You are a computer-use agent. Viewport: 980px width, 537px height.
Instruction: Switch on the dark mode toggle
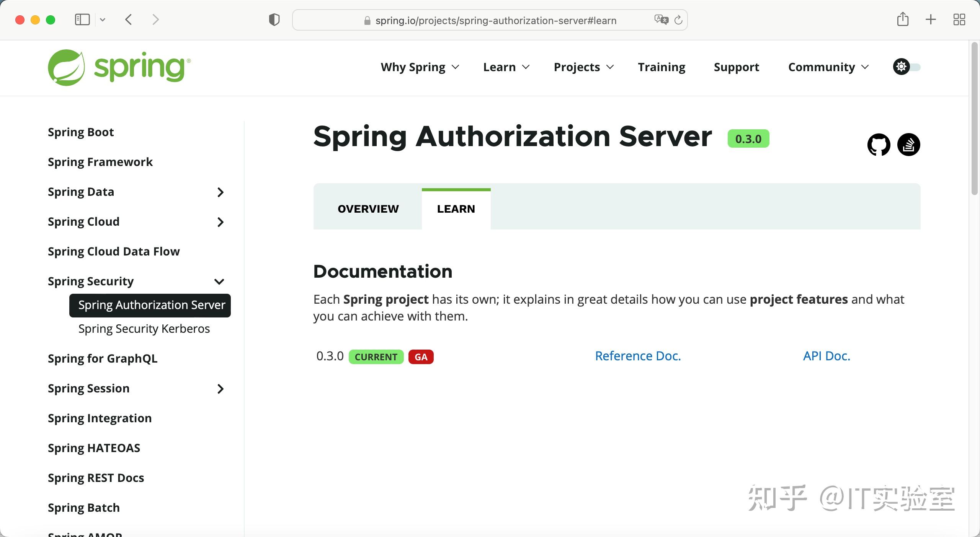pos(914,67)
